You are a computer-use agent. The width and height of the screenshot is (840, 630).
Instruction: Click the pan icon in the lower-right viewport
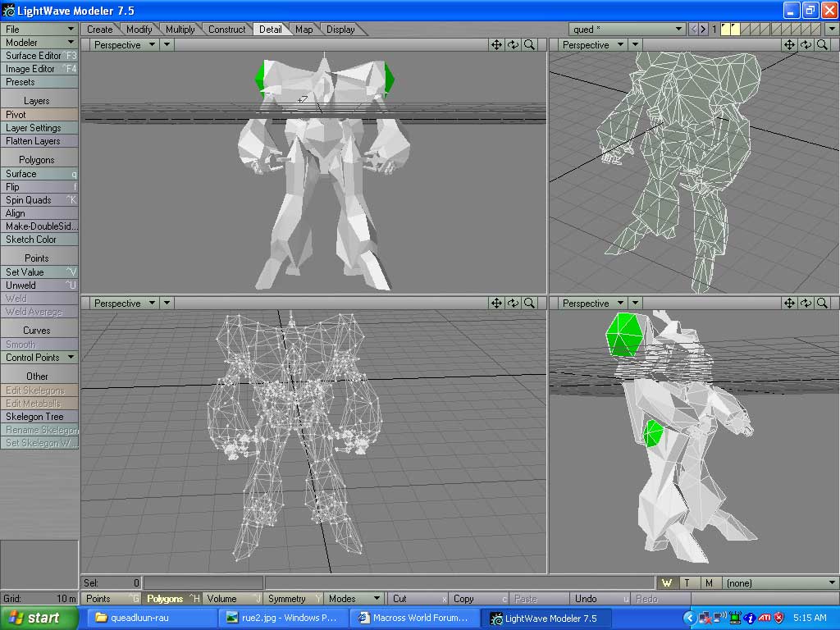click(790, 304)
